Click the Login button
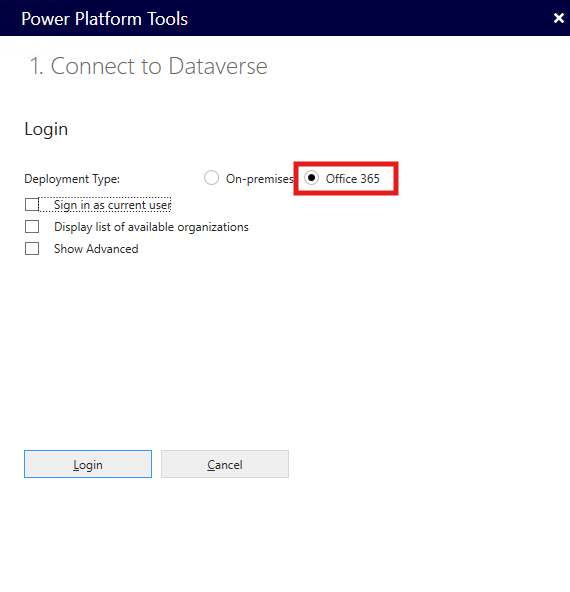Viewport: 570px width, 592px height. click(88, 464)
